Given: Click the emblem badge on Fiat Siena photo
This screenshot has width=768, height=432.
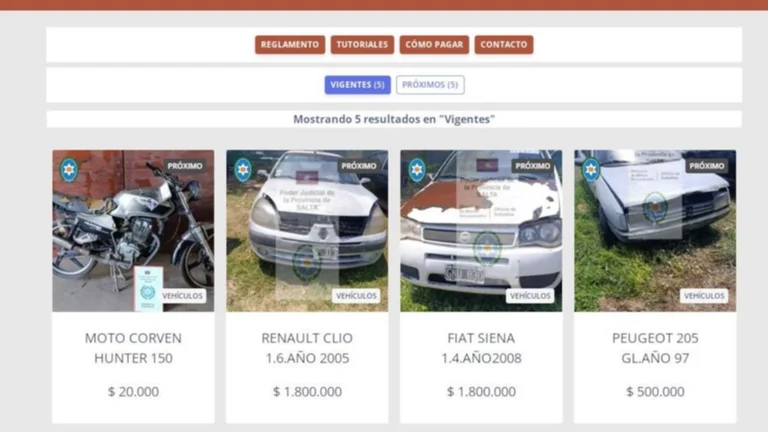Looking at the screenshot, I should (x=417, y=169).
